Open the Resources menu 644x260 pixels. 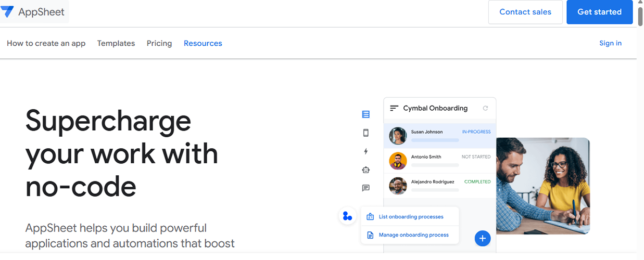203,43
